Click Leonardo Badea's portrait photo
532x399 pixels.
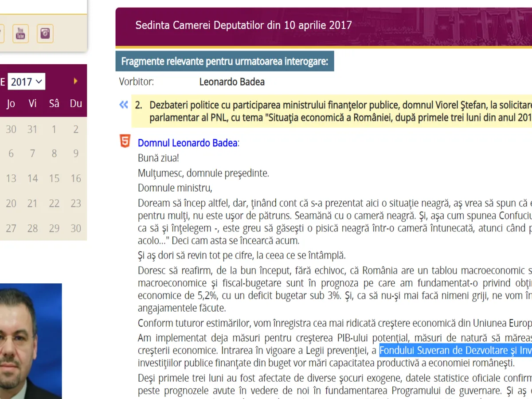coord(30,341)
